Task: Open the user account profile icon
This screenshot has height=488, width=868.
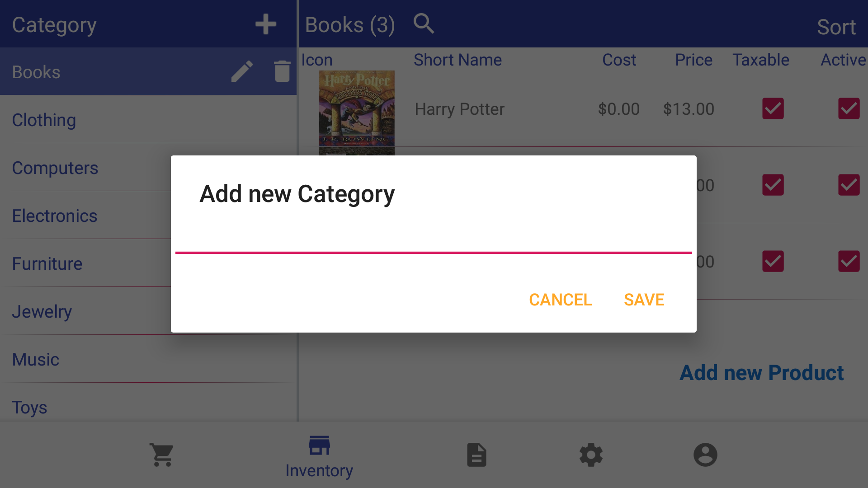Action: 705,455
